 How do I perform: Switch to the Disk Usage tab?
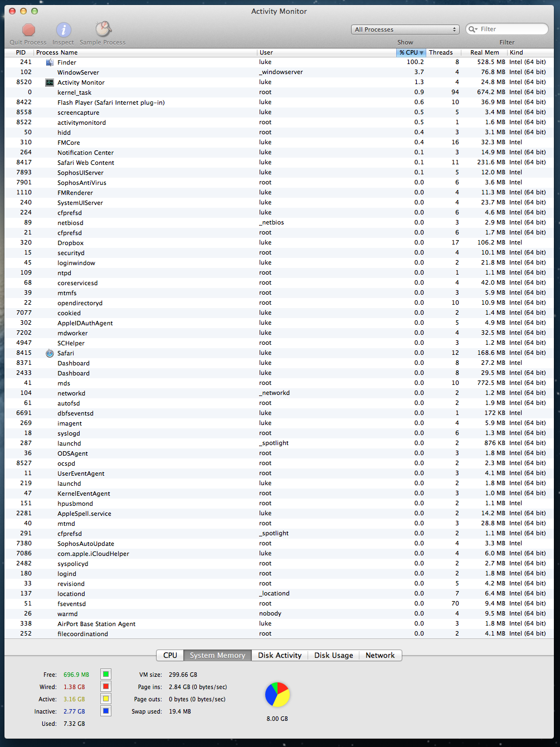(x=333, y=655)
